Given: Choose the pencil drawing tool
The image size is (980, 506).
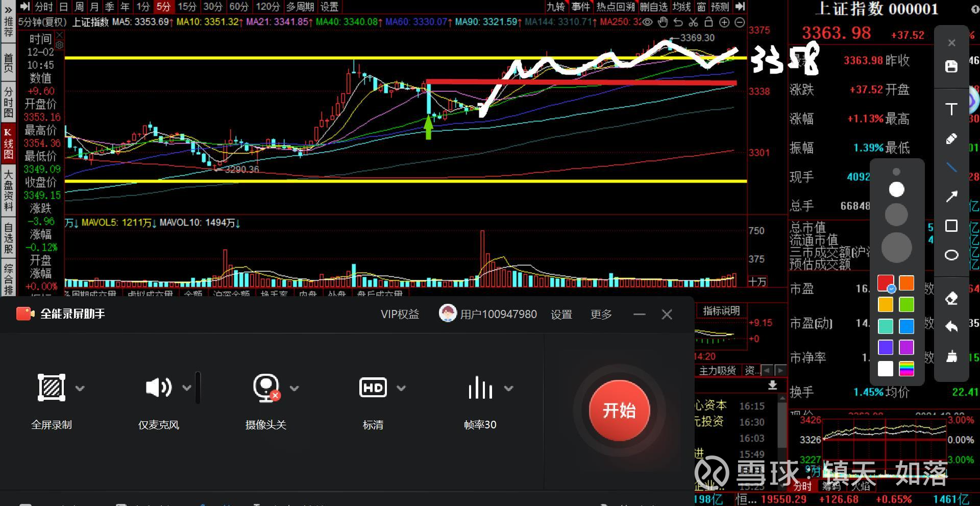Looking at the screenshot, I should pyautogui.click(x=951, y=138).
